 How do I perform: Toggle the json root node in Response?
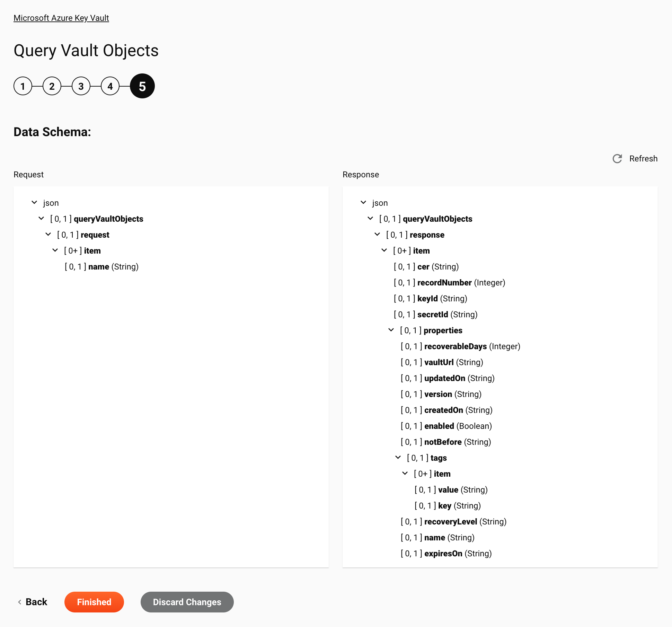(x=364, y=203)
